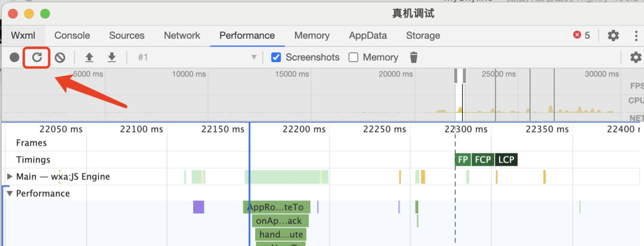Open the Network tab

[x=182, y=35]
